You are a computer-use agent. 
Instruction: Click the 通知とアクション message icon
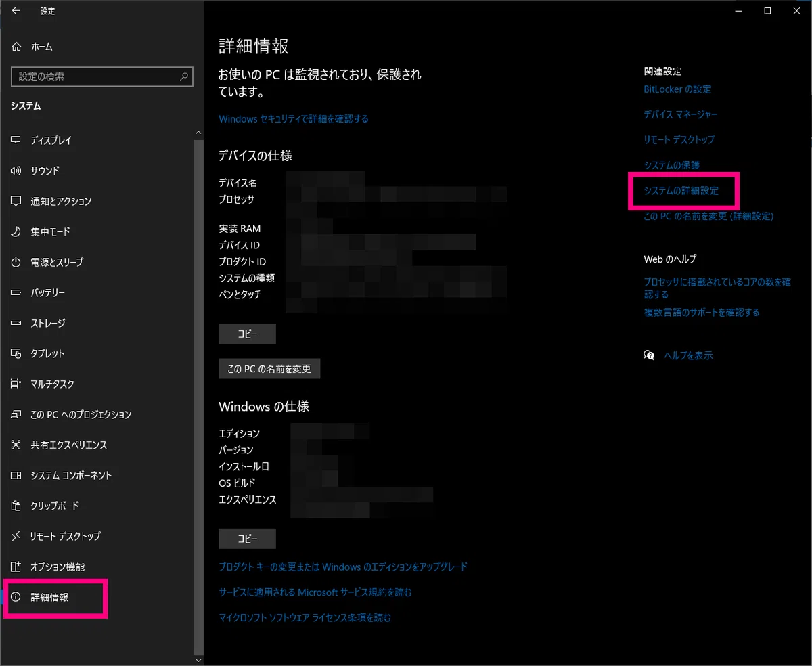click(17, 201)
